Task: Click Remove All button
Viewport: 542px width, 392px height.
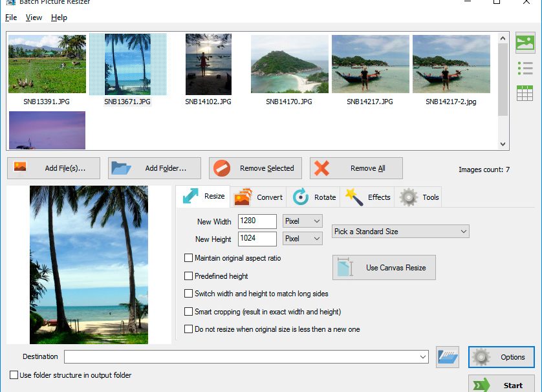Action: (x=356, y=168)
